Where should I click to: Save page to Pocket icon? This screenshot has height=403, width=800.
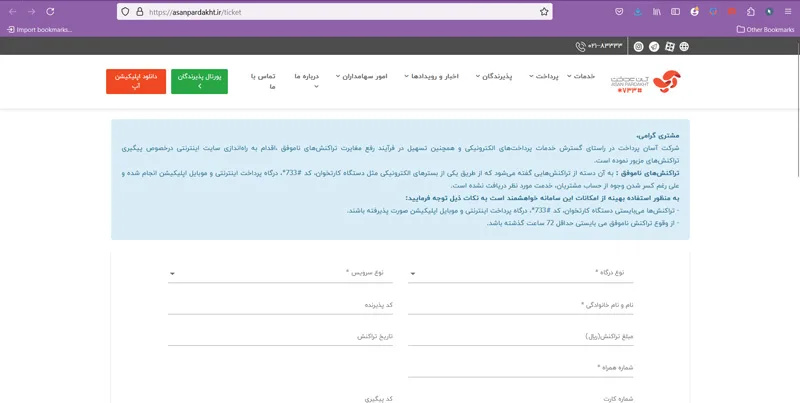tap(619, 12)
